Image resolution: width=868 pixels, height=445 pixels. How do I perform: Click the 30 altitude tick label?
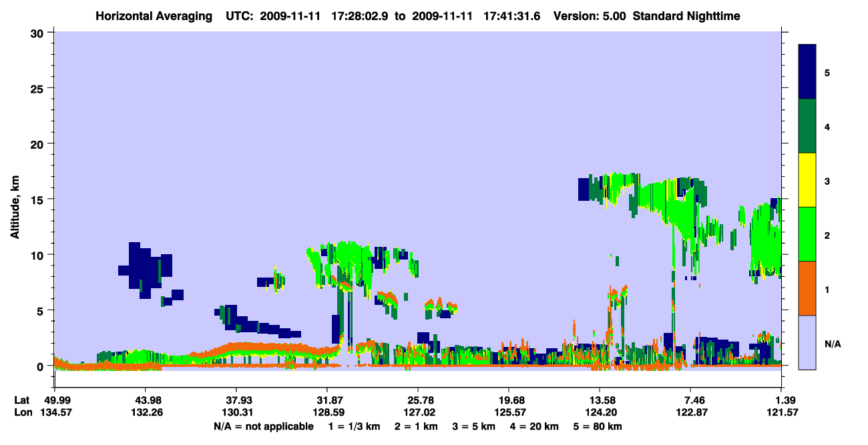[x=38, y=33]
